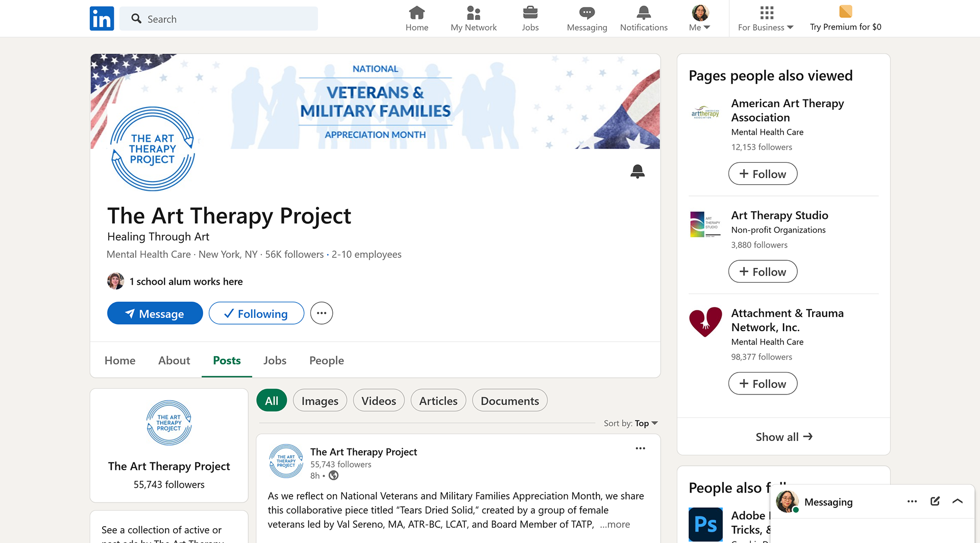This screenshot has width=980, height=543.
Task: Click the veterans appreciation month banner
Action: click(375, 102)
